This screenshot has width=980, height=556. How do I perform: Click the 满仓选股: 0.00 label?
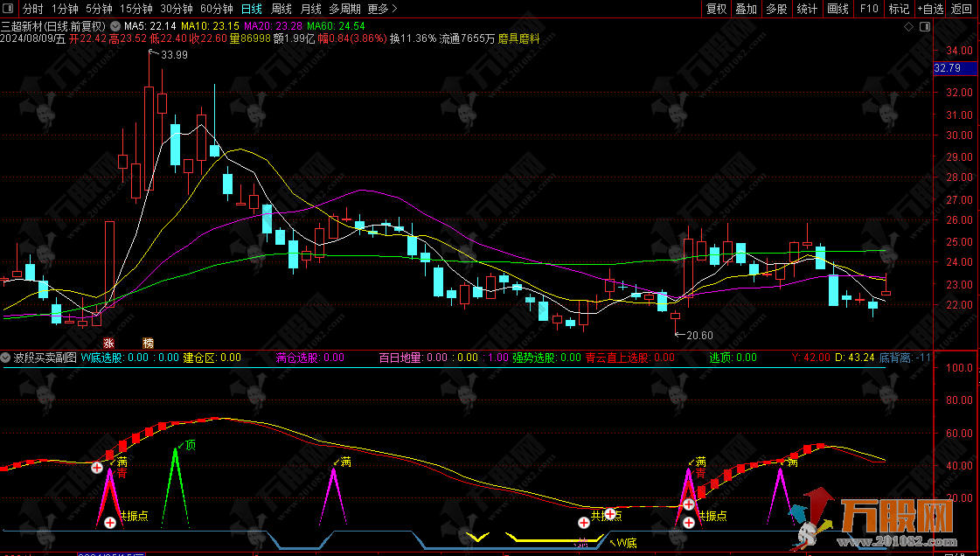pyautogui.click(x=310, y=358)
